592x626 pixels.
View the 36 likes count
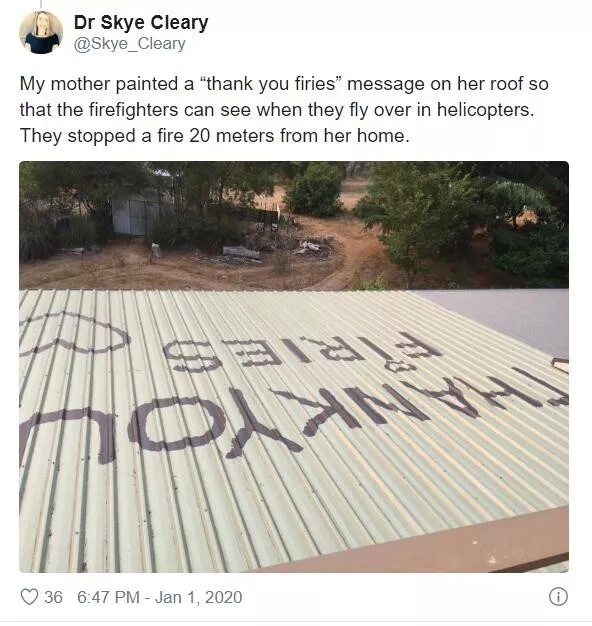point(53,597)
